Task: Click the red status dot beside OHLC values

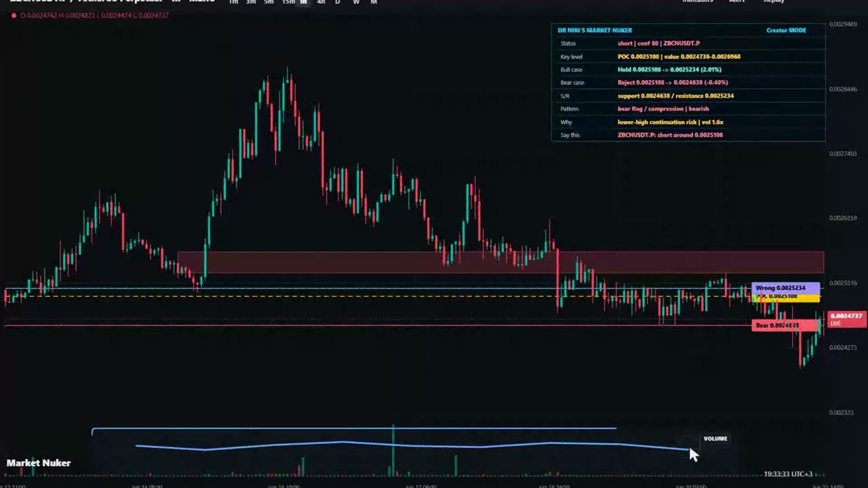Action: coord(14,16)
